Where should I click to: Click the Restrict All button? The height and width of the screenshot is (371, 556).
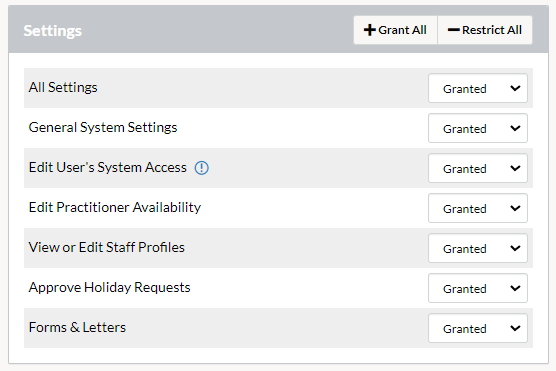point(485,30)
